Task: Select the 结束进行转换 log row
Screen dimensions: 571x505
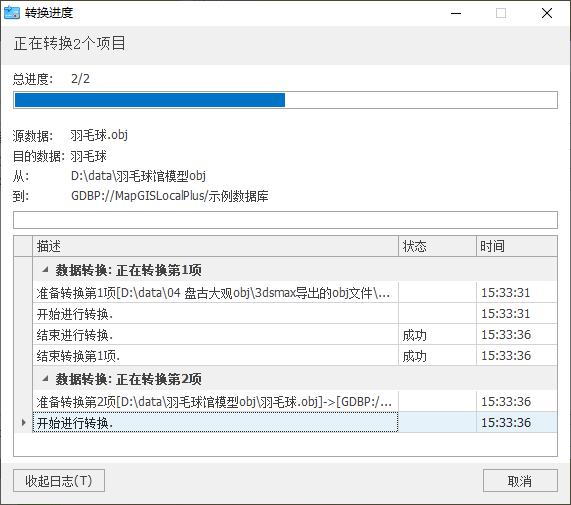Action: (x=295, y=335)
